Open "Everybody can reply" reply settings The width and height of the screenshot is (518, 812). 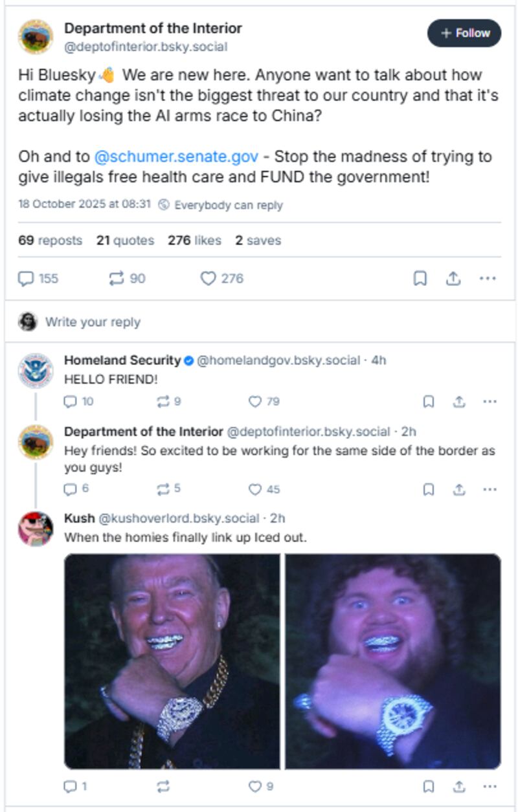pos(221,205)
